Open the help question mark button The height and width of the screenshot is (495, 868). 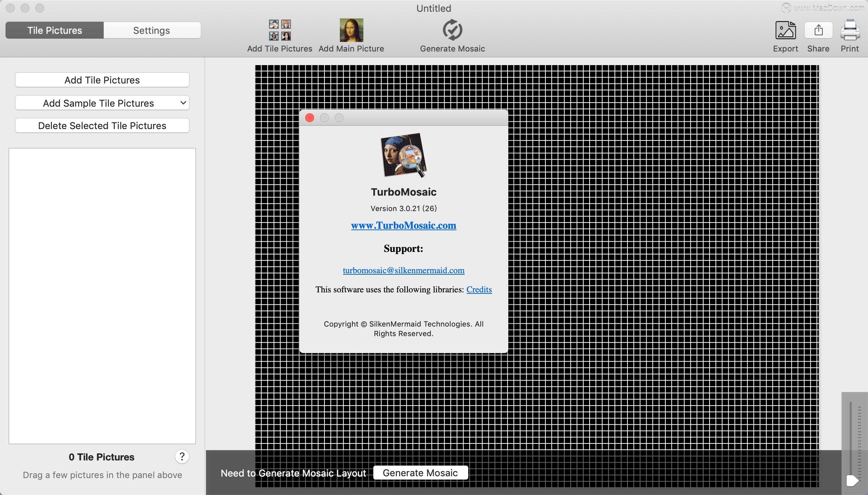click(x=182, y=457)
